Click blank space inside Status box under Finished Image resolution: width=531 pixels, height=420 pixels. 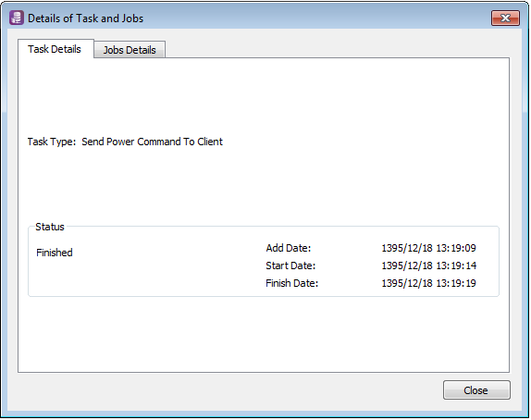pyautogui.click(x=135, y=278)
